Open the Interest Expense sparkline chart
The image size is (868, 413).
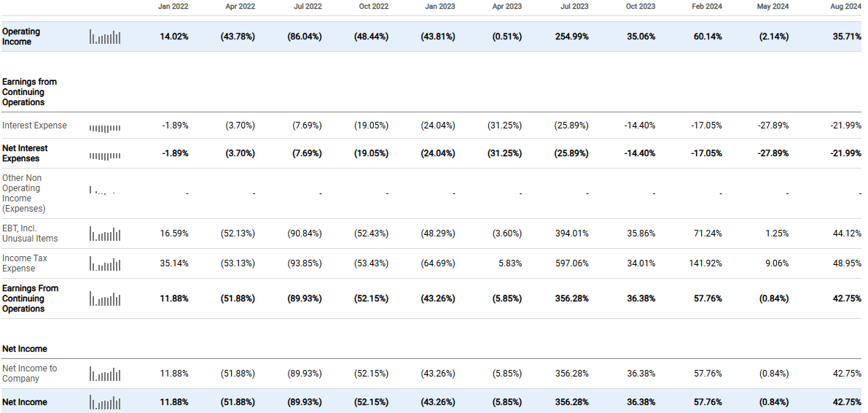pyautogui.click(x=105, y=128)
